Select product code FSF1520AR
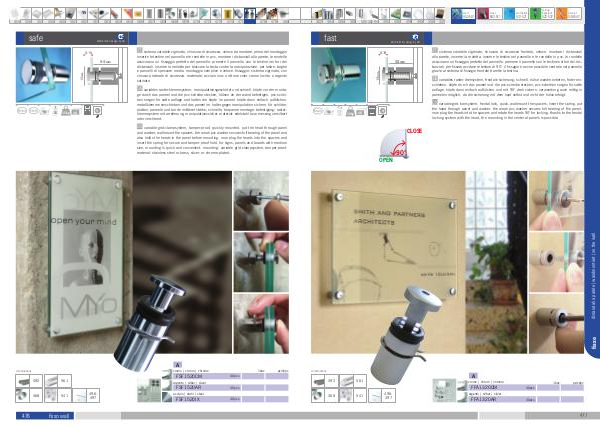 click(188, 388)
